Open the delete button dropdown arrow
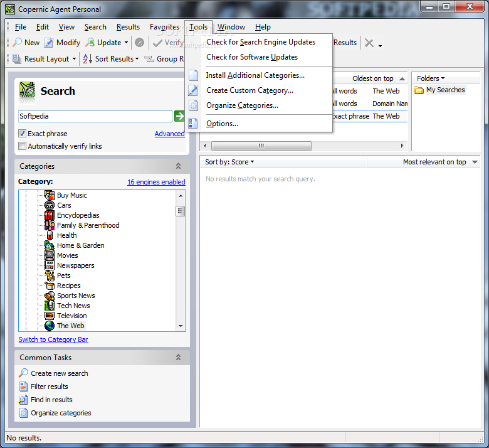 [380, 46]
